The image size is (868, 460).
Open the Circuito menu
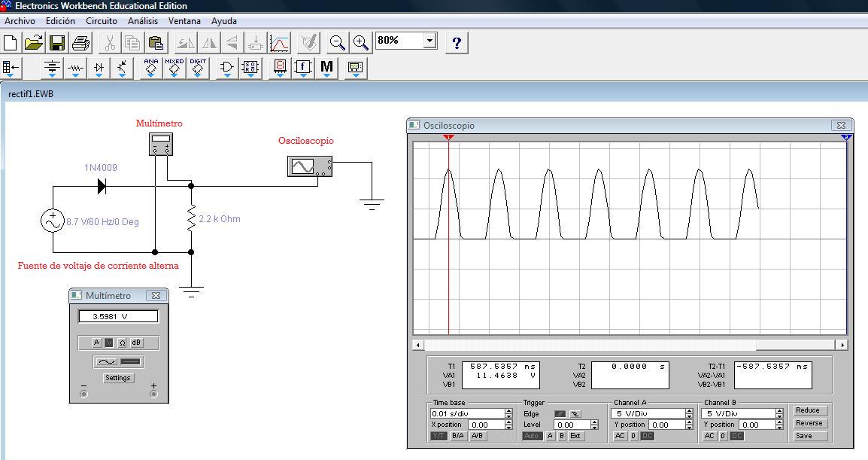coord(102,21)
